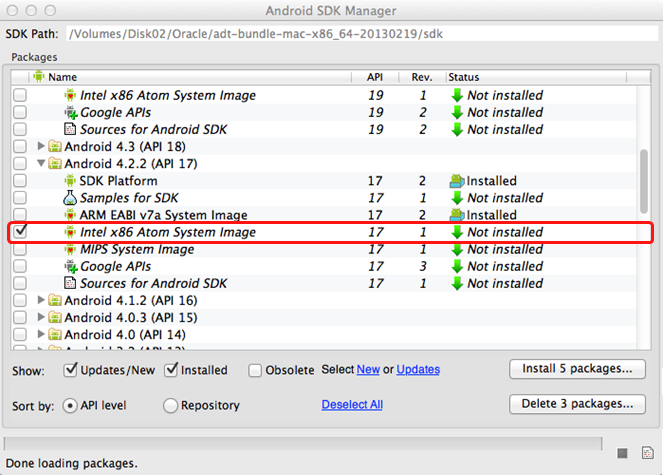Click the API 17 Google APIs icon
664x475 pixels.
pyautogui.click(x=70, y=266)
